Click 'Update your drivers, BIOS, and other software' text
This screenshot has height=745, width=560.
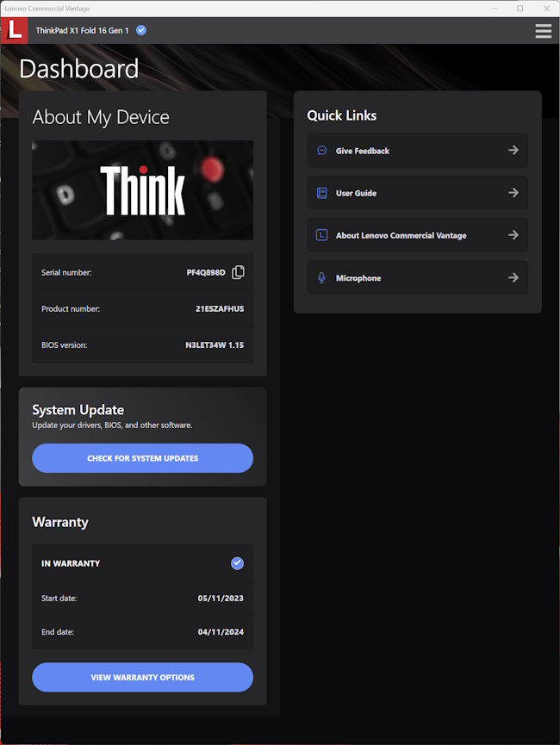point(112,425)
